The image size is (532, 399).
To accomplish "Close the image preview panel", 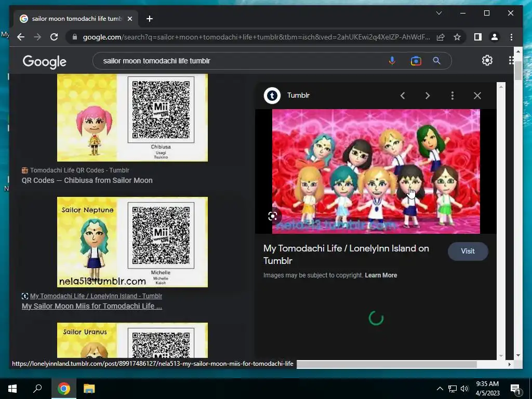I will click(x=477, y=96).
